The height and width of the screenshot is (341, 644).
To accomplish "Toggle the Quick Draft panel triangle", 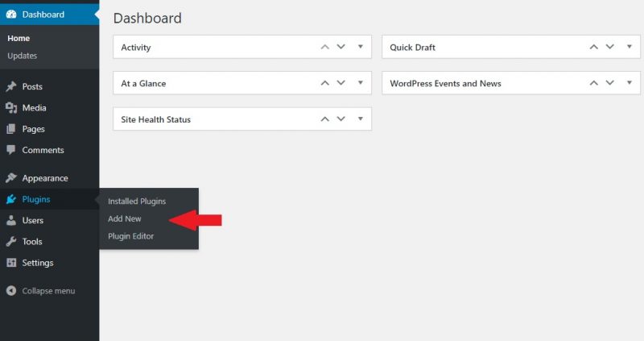I will 630,47.
